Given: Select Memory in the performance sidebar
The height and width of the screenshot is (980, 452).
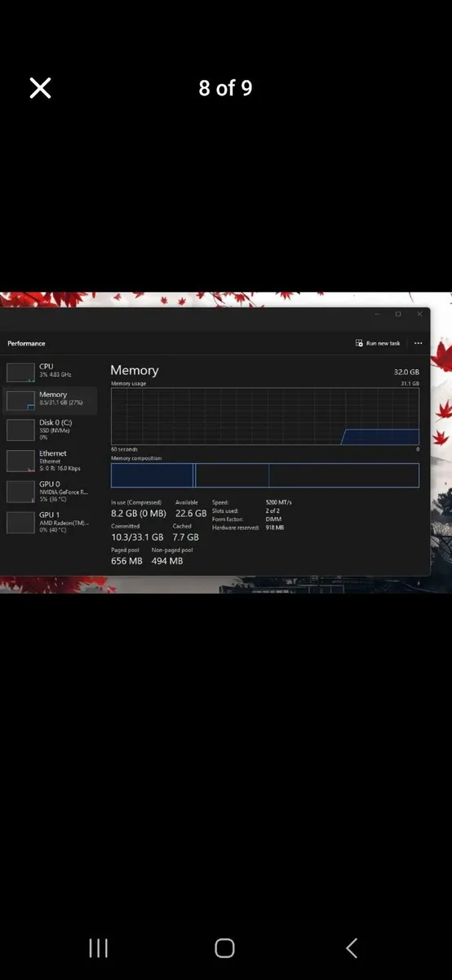Looking at the screenshot, I should click(x=50, y=399).
